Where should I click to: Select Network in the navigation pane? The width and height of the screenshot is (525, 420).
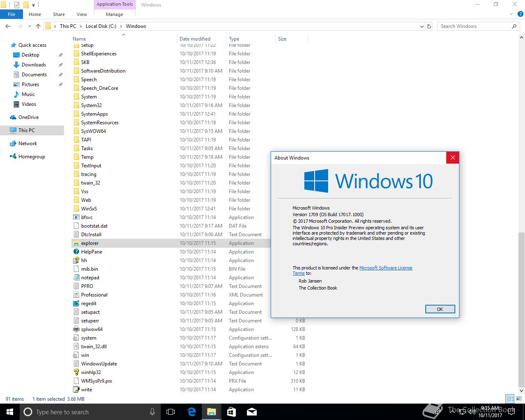click(x=27, y=144)
